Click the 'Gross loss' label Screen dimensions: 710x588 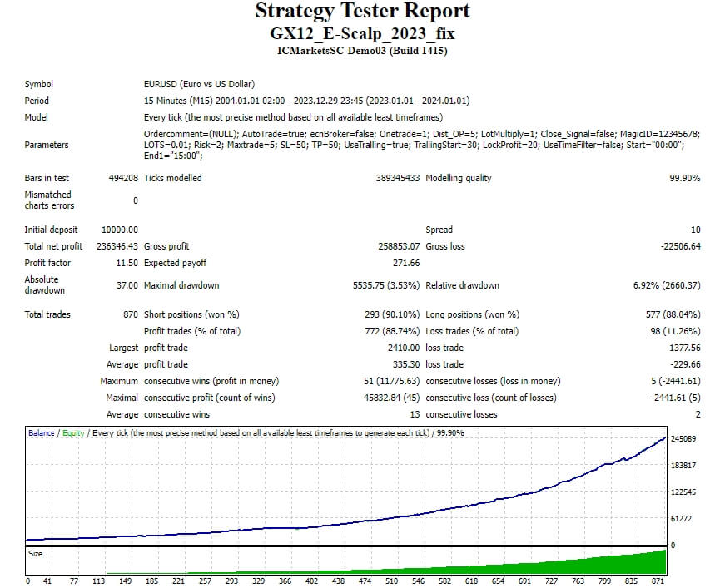click(445, 246)
